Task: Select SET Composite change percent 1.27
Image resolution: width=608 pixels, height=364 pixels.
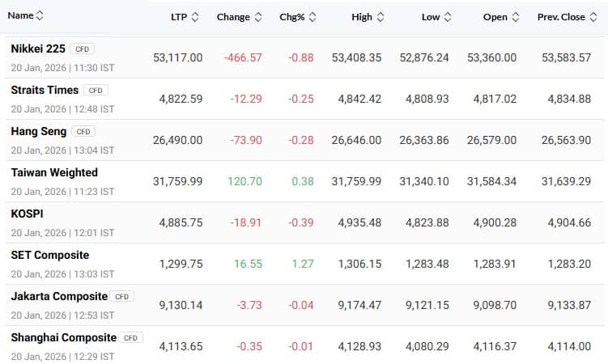Action: pyautogui.click(x=303, y=264)
